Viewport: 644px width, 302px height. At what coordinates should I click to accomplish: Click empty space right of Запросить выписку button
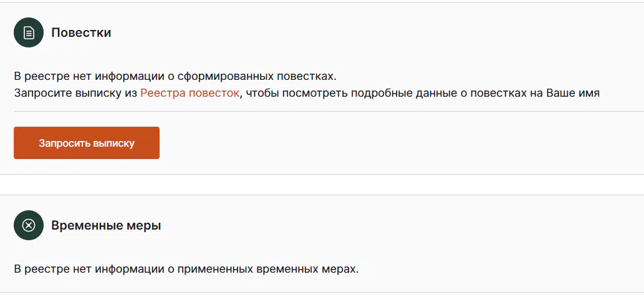398,143
